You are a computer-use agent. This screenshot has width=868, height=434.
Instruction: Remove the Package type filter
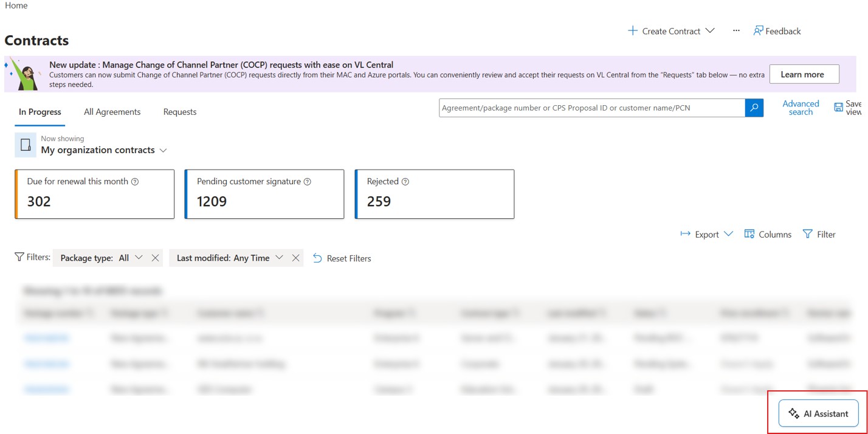pos(155,258)
